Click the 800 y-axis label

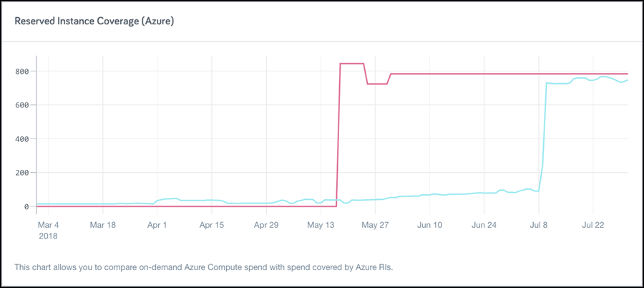coord(22,72)
